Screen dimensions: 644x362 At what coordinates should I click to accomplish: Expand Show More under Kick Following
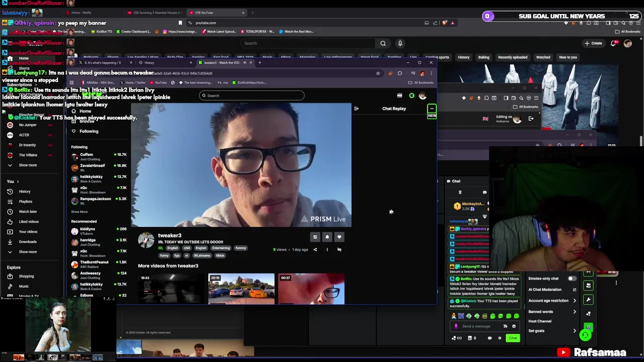pos(79,212)
